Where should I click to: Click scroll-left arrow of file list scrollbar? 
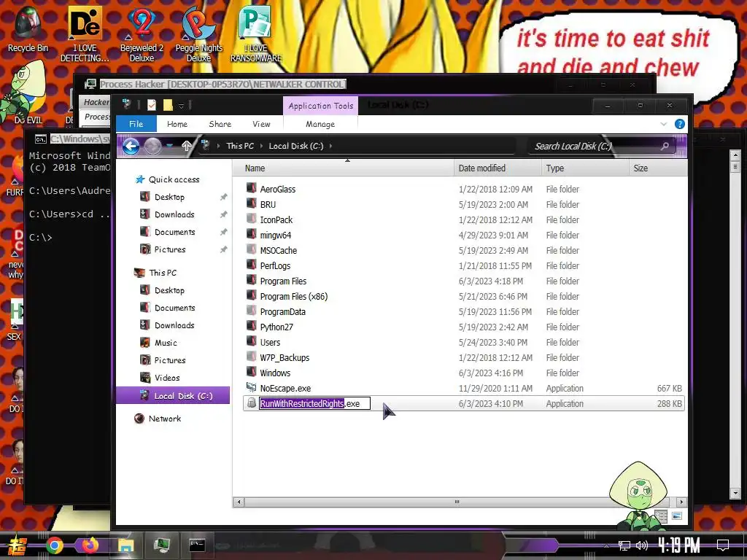tap(239, 502)
